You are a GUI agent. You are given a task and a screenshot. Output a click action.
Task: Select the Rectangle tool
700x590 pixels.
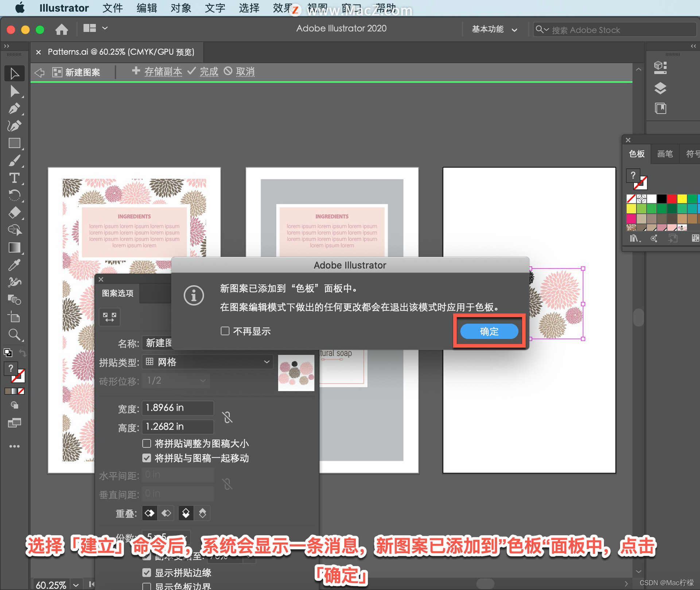click(x=15, y=143)
